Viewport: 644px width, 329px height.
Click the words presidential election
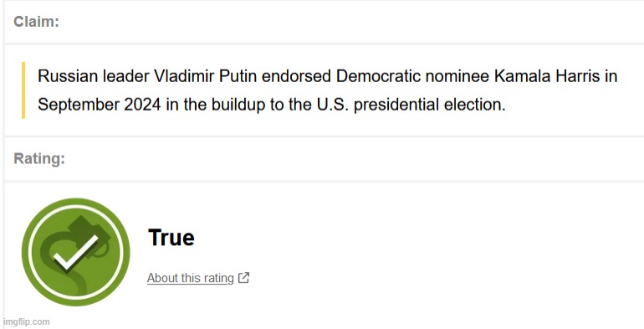tap(430, 105)
